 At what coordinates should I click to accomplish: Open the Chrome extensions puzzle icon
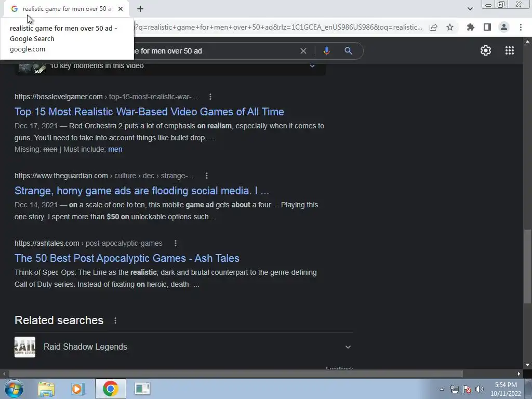pyautogui.click(x=471, y=27)
